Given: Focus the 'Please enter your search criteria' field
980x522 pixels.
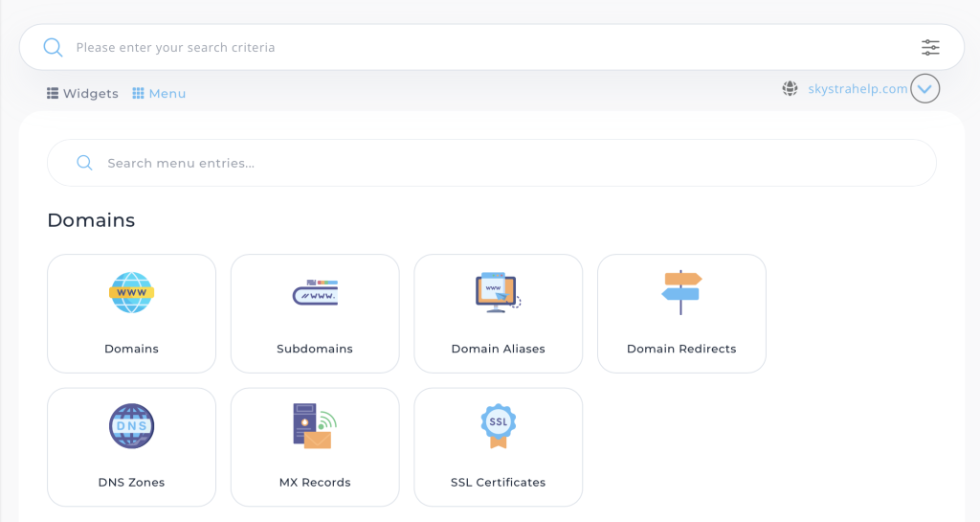Looking at the screenshot, I should point(479,48).
